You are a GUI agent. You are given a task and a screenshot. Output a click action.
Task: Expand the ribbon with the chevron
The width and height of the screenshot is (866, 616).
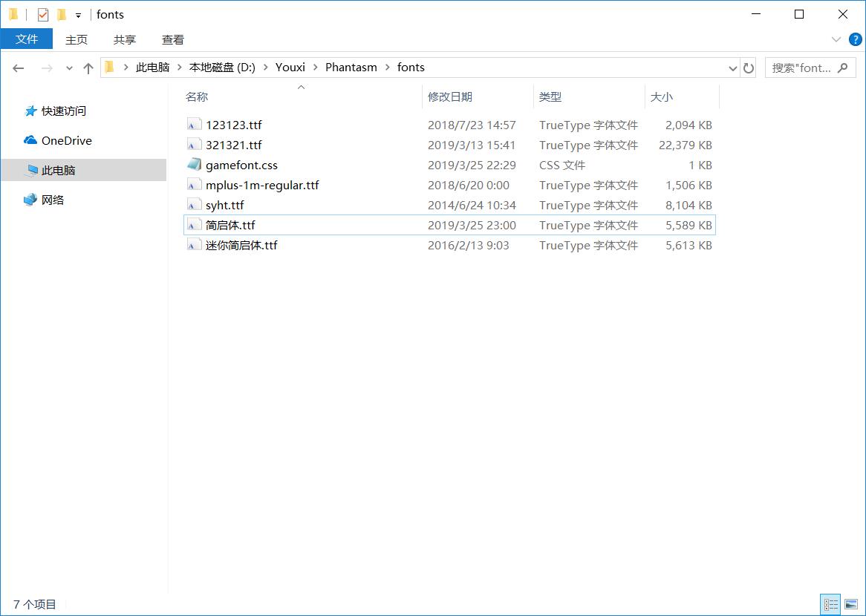[x=836, y=40]
